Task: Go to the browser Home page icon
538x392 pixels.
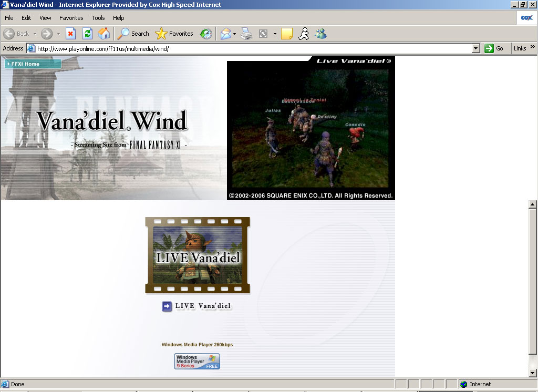Action: [x=104, y=34]
